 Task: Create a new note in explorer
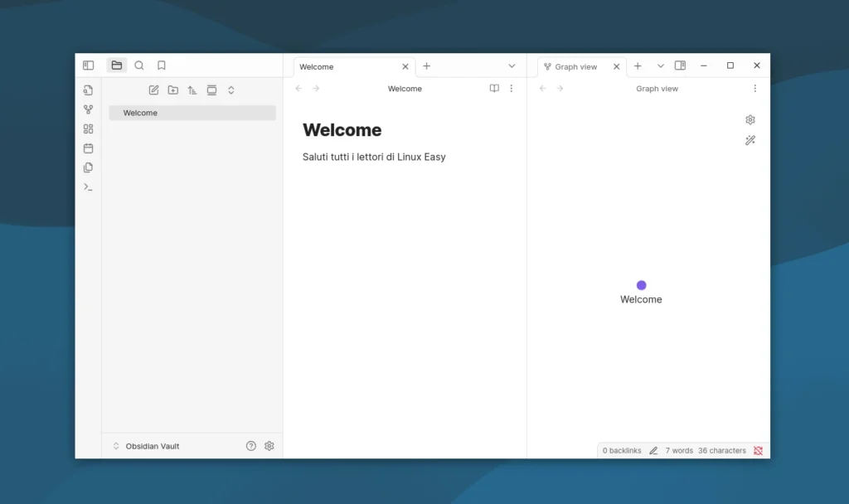pyautogui.click(x=153, y=90)
